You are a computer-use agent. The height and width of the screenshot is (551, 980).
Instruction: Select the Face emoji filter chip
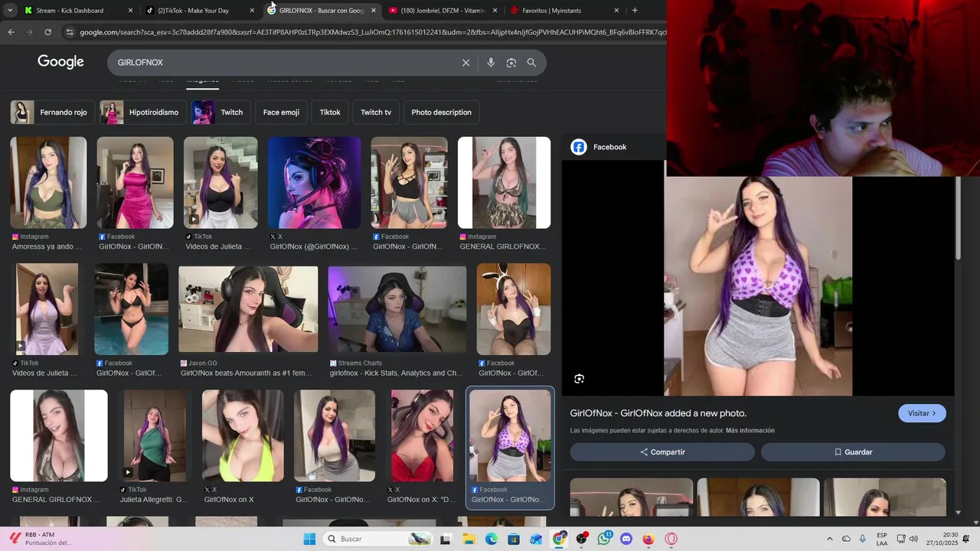coord(281,112)
